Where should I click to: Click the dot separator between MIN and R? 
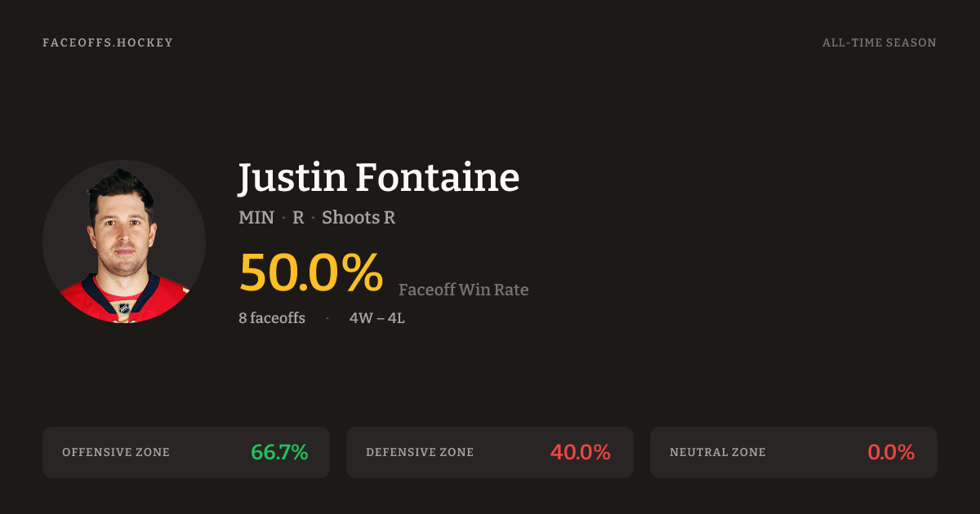[x=283, y=219]
